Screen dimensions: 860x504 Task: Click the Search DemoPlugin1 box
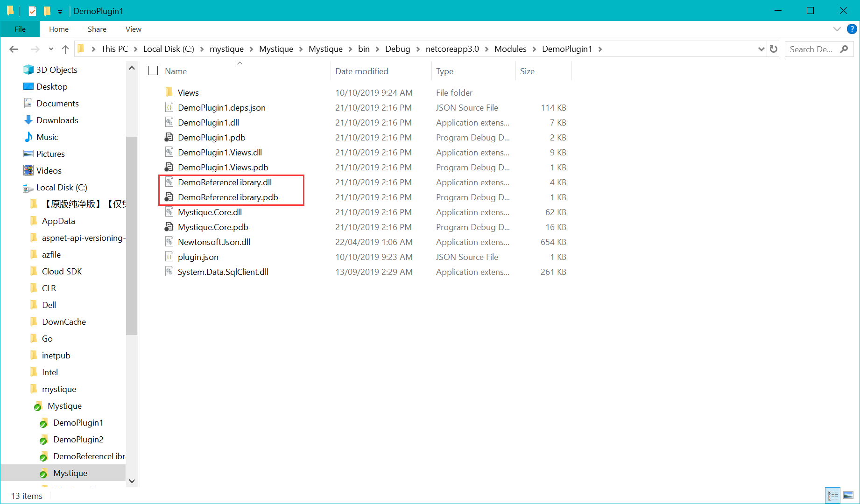click(x=812, y=49)
